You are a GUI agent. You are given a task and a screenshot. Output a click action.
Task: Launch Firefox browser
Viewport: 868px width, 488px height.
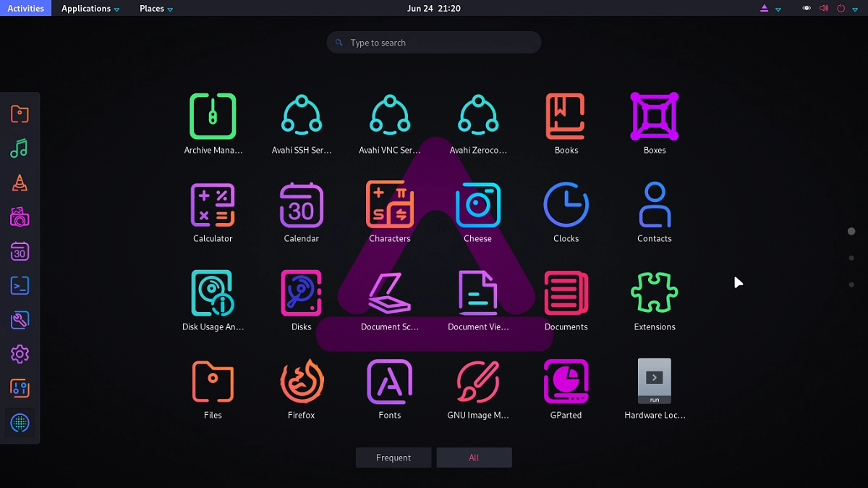coord(301,382)
